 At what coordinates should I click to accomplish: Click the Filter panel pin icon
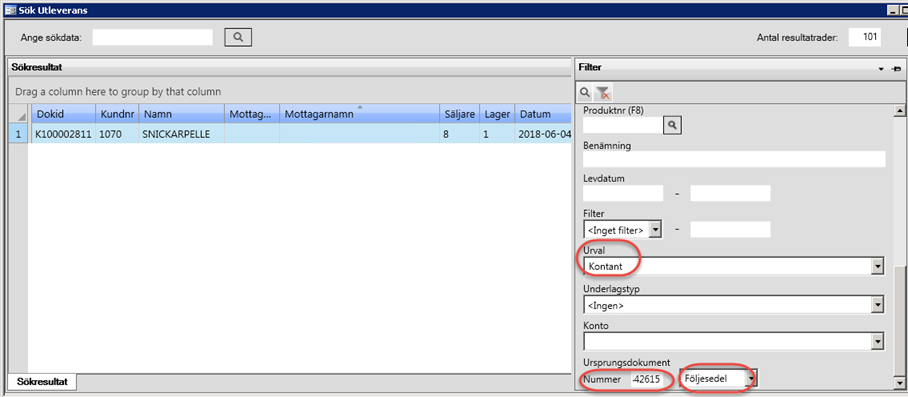[x=897, y=68]
